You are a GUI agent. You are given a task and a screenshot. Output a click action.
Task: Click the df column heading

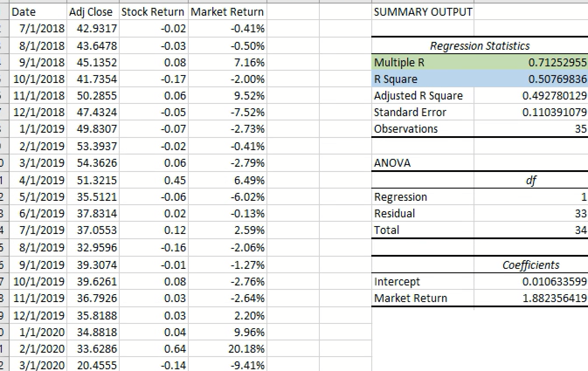point(531,180)
